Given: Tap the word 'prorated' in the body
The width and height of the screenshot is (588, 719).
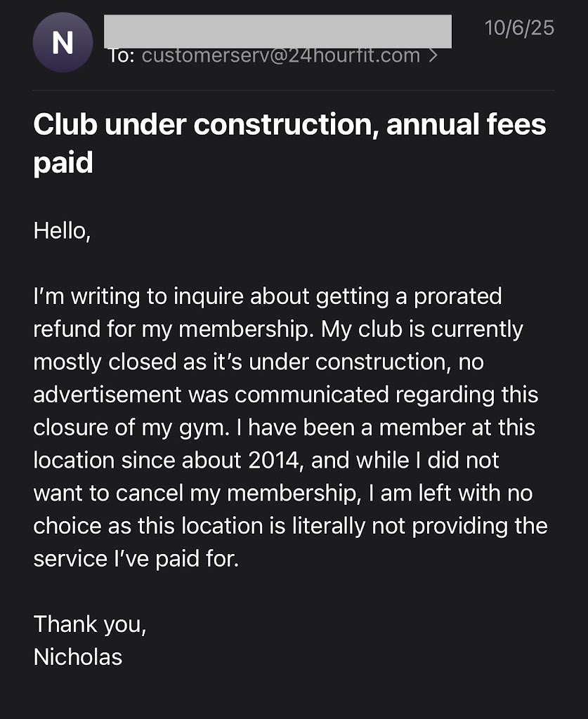Looking at the screenshot, I should pos(458,296).
